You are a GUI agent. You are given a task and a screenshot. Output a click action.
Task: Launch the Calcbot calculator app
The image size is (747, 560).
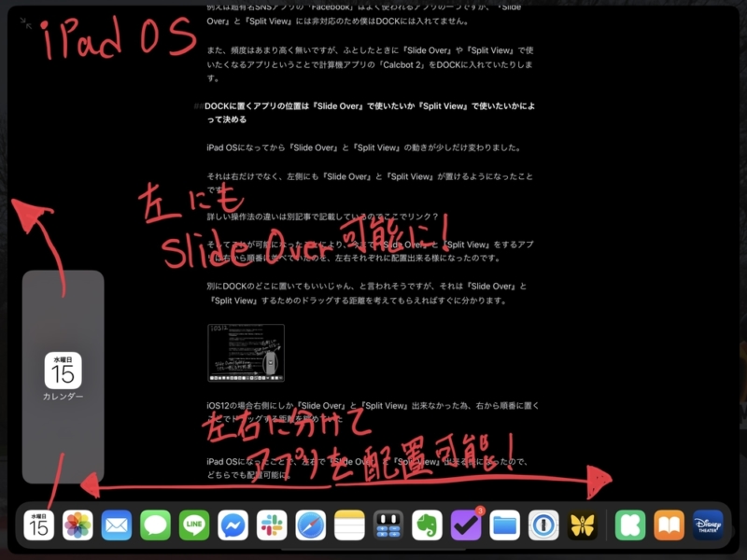(388, 525)
